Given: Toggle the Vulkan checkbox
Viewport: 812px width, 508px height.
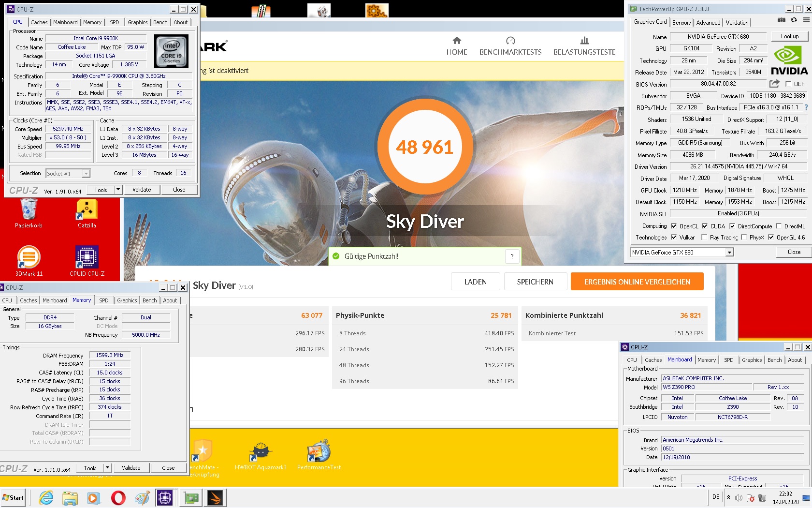Looking at the screenshot, I should 674,237.
